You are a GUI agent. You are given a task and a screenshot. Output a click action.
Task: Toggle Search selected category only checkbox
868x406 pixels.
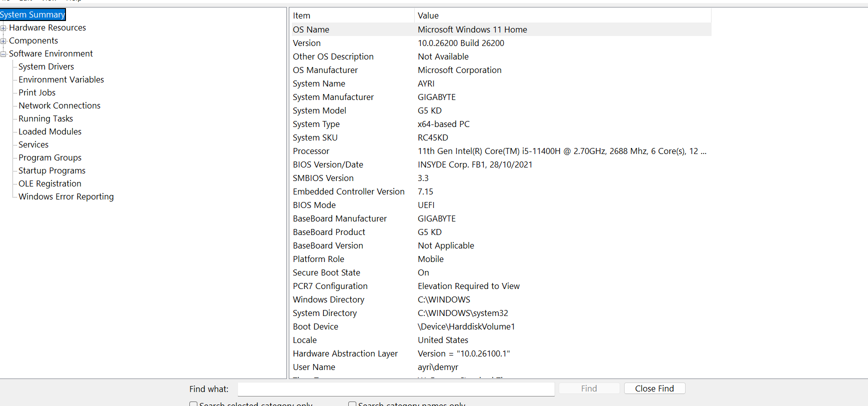pyautogui.click(x=193, y=404)
